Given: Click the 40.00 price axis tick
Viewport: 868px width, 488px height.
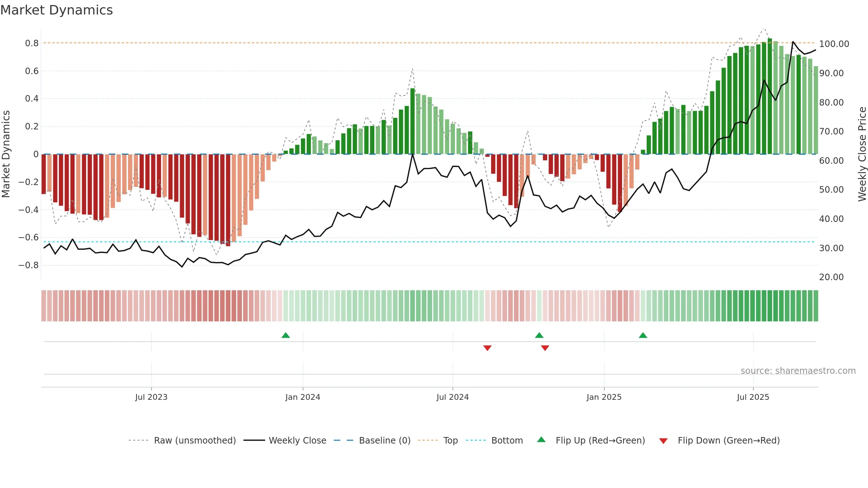Looking at the screenshot, I should point(831,219).
